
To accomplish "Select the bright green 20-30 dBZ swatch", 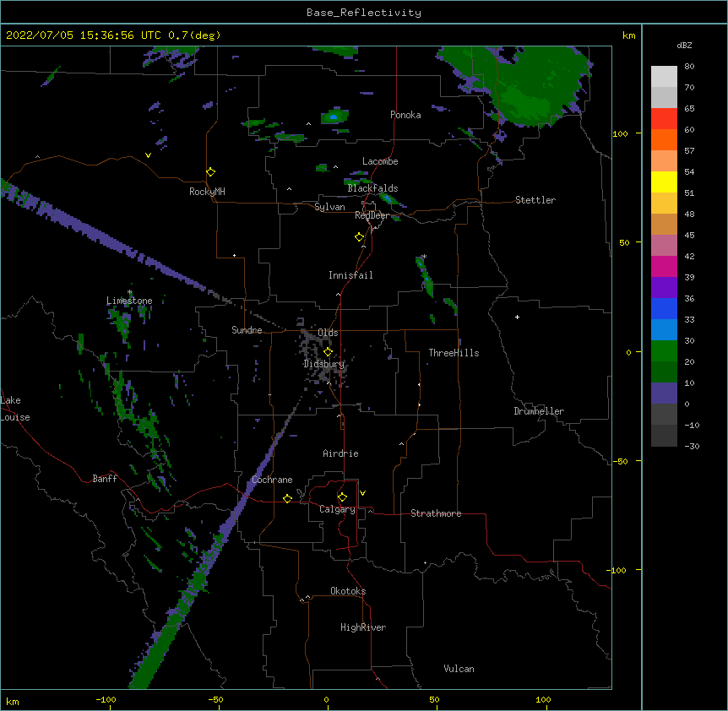I will coord(664,351).
